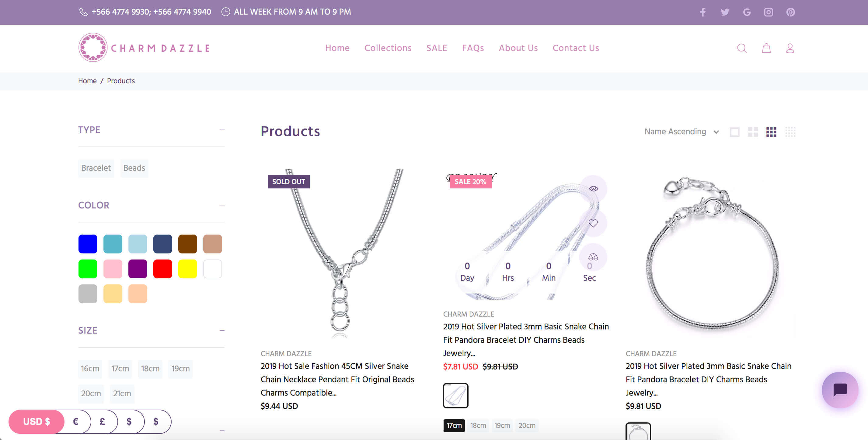This screenshot has width=868, height=440.
Task: Open the search icon in header
Action: tap(742, 49)
